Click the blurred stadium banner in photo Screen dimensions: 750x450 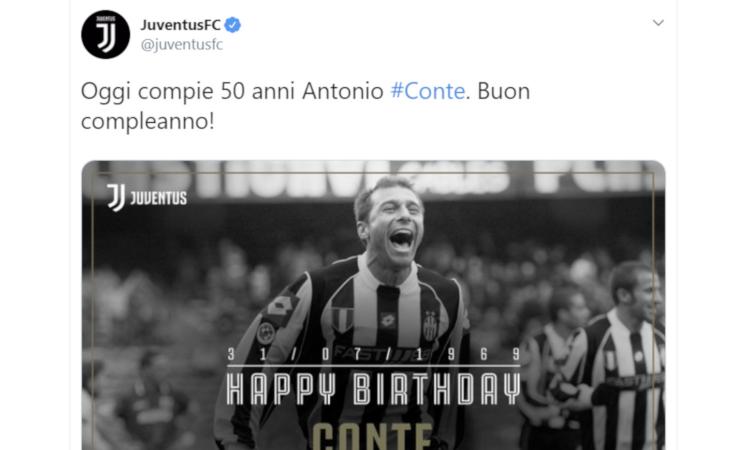point(373,179)
